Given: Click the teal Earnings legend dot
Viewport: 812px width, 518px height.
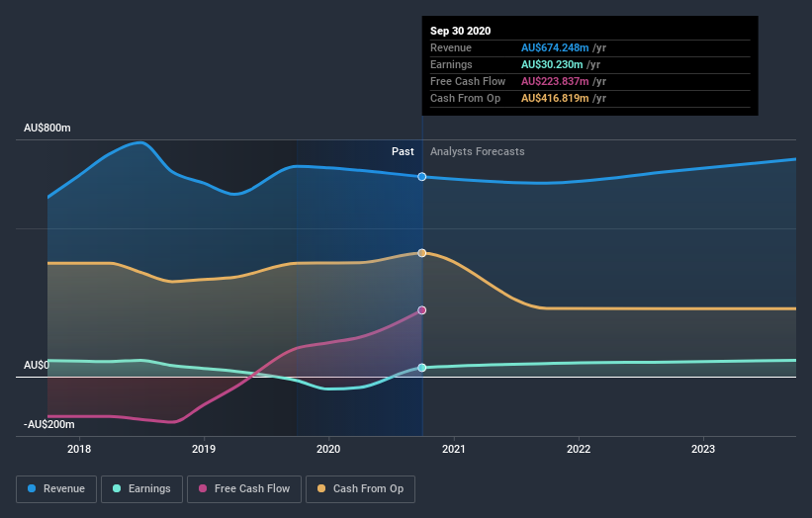Looking at the screenshot, I should point(117,488).
